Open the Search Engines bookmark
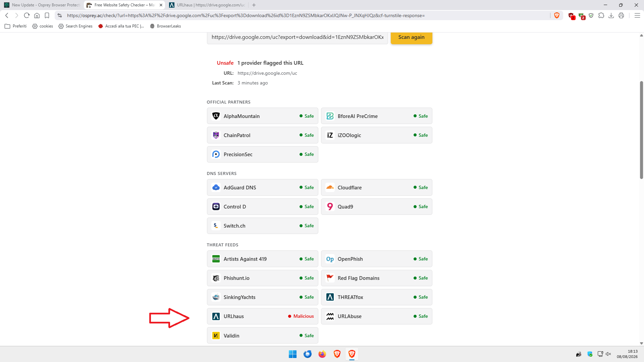644x362 pixels. (75, 26)
